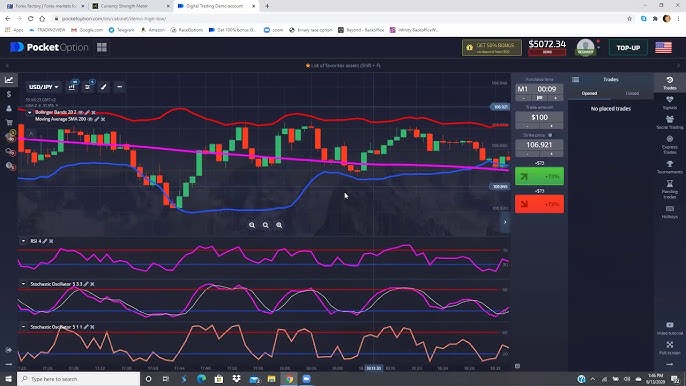Image resolution: width=686 pixels, height=386 pixels.
Task: Expand the chart with the right-edge arrow
Action: [505, 222]
